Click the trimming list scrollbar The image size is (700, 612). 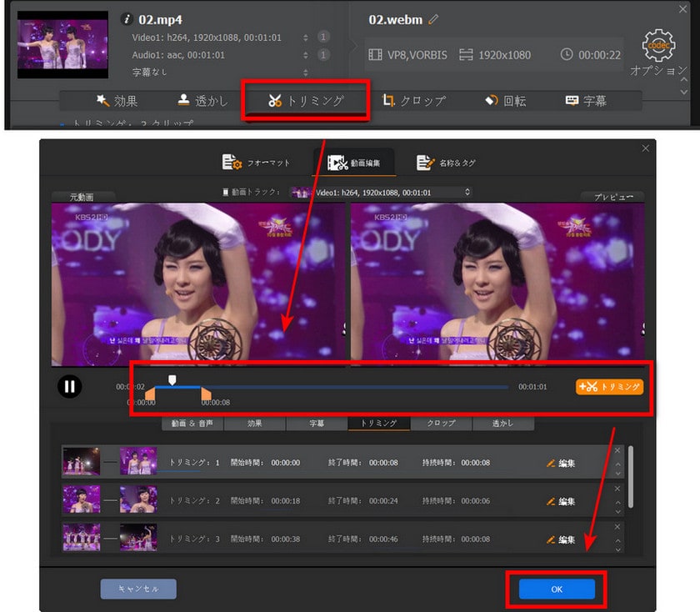click(x=631, y=477)
